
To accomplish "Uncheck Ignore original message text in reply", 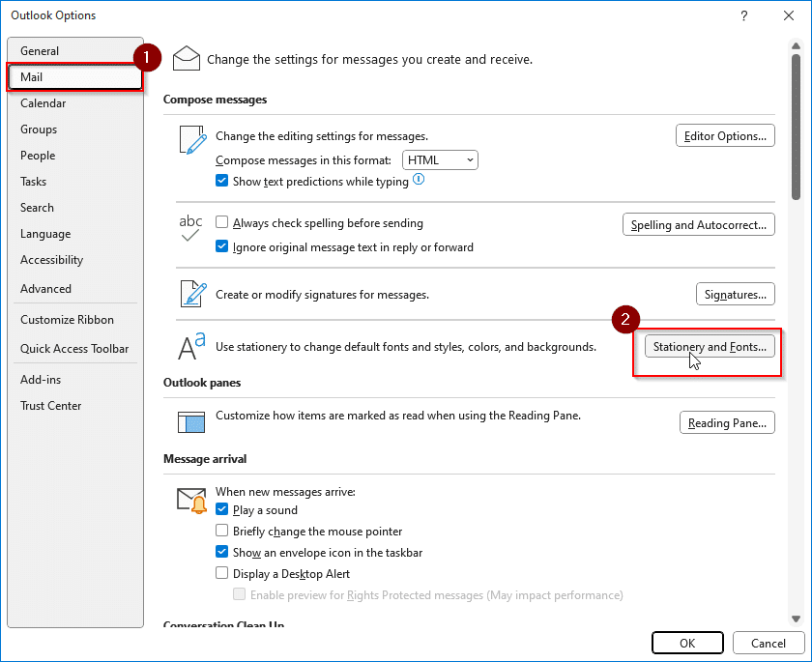I will (x=221, y=246).
